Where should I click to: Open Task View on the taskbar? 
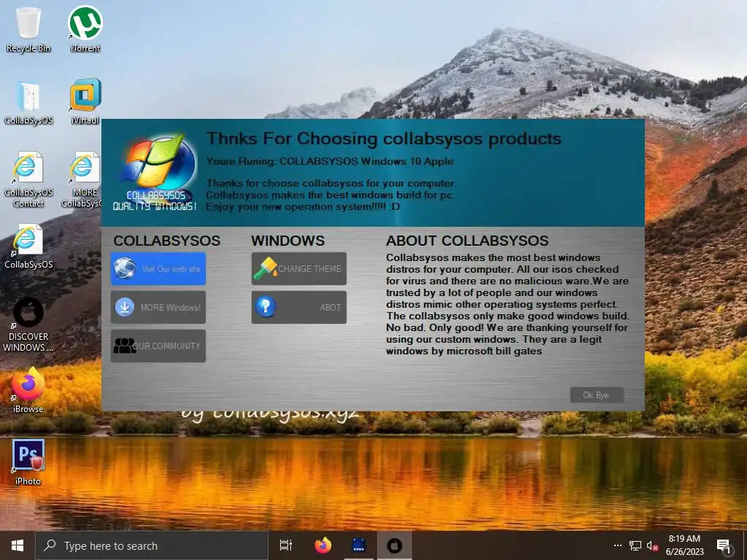pos(286,545)
